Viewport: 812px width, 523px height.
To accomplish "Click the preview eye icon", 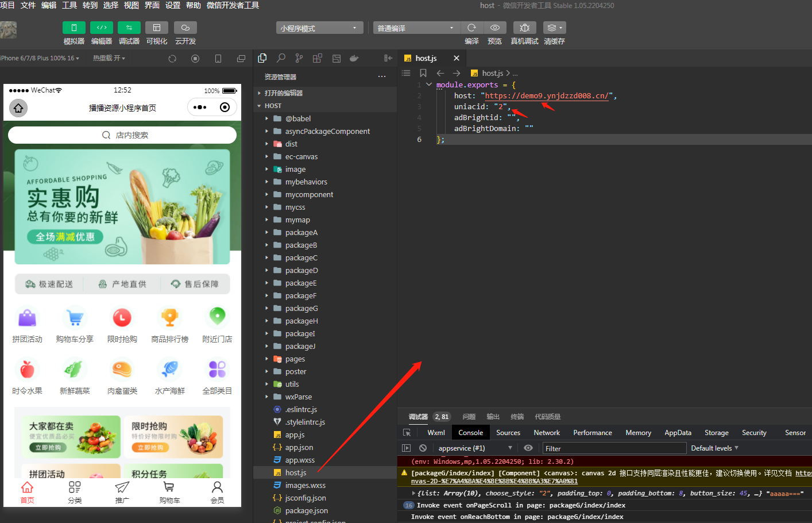I will 494,28.
